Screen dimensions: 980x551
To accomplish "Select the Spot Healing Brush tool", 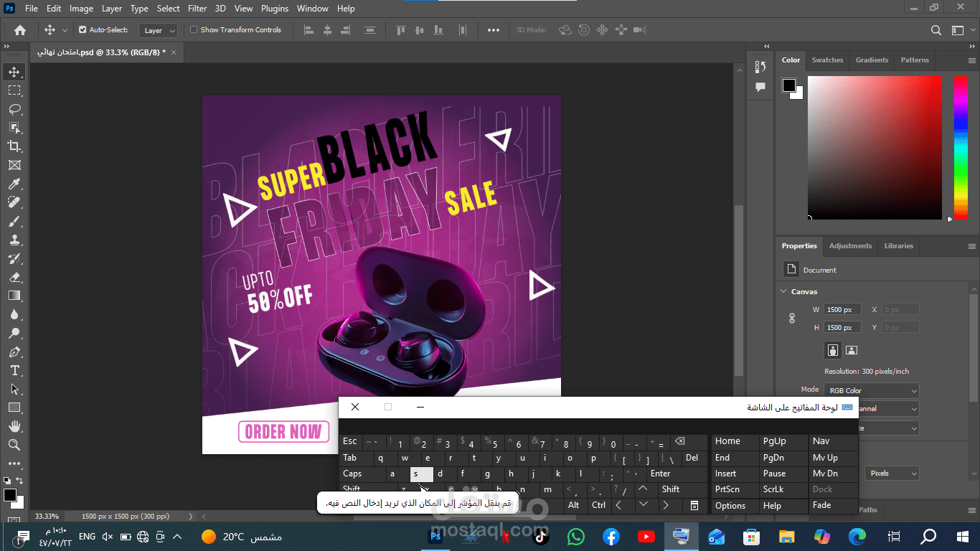I will [14, 203].
